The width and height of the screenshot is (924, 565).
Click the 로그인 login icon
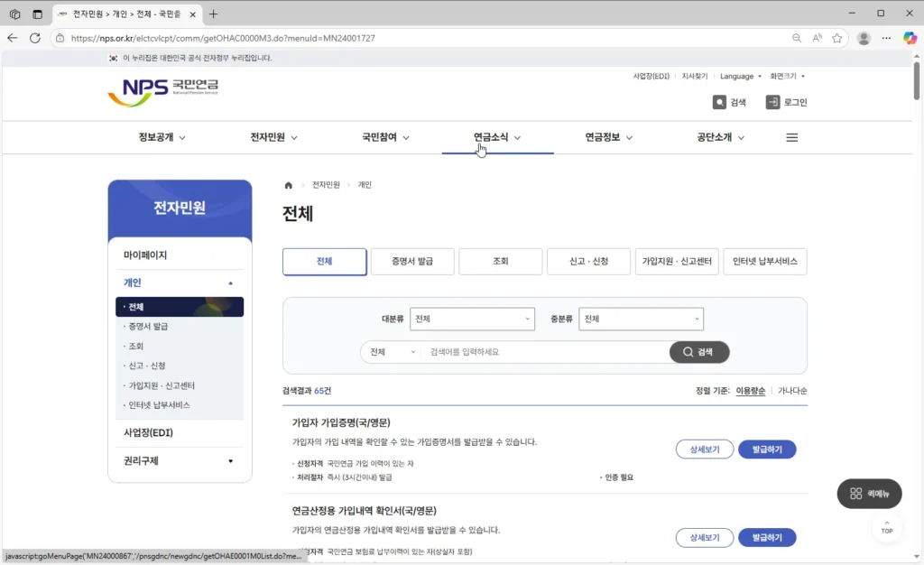(786, 102)
